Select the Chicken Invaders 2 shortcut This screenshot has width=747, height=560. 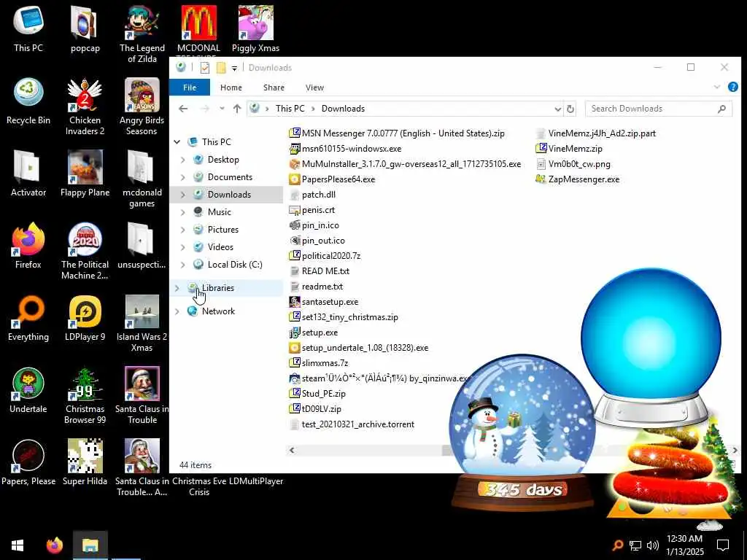[85, 106]
